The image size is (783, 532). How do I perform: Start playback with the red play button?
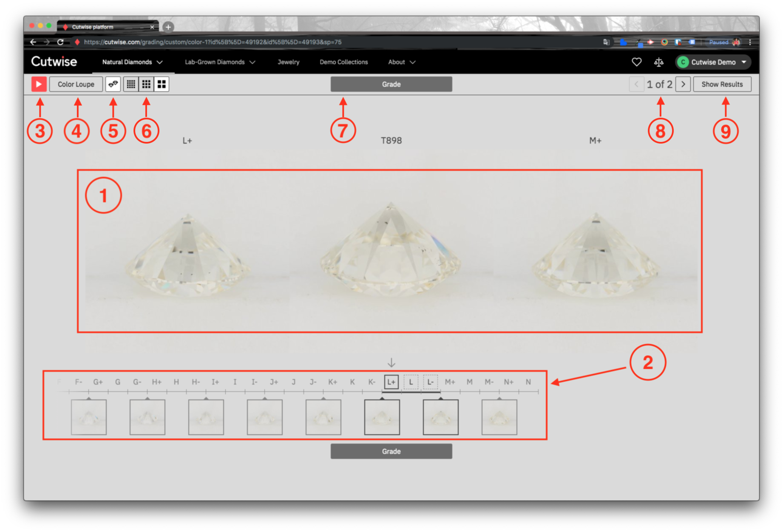[x=39, y=84]
